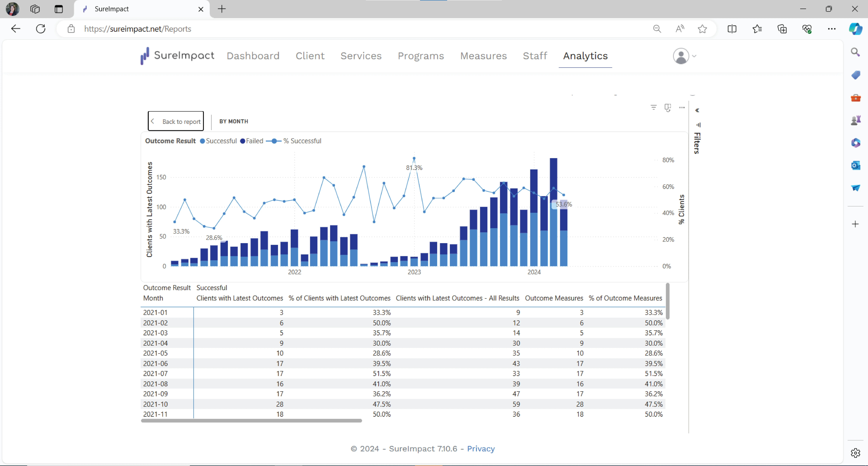Open Favorites list icon
This screenshot has height=466, width=868.
pyautogui.click(x=757, y=29)
